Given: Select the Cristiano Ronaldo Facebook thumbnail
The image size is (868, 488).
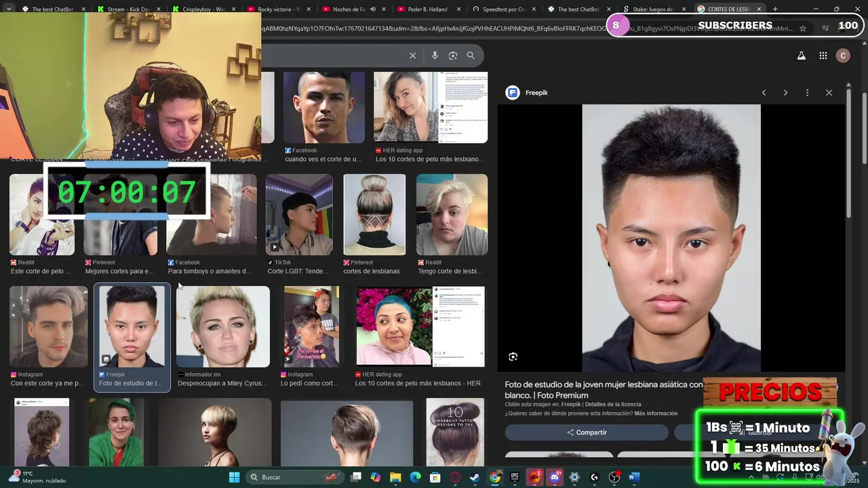Looking at the screenshot, I should pos(324,107).
